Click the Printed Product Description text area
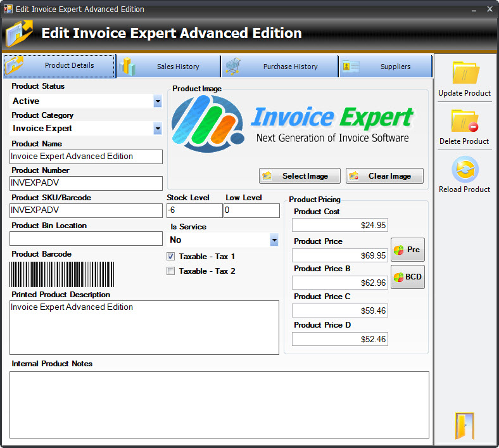 coord(144,328)
